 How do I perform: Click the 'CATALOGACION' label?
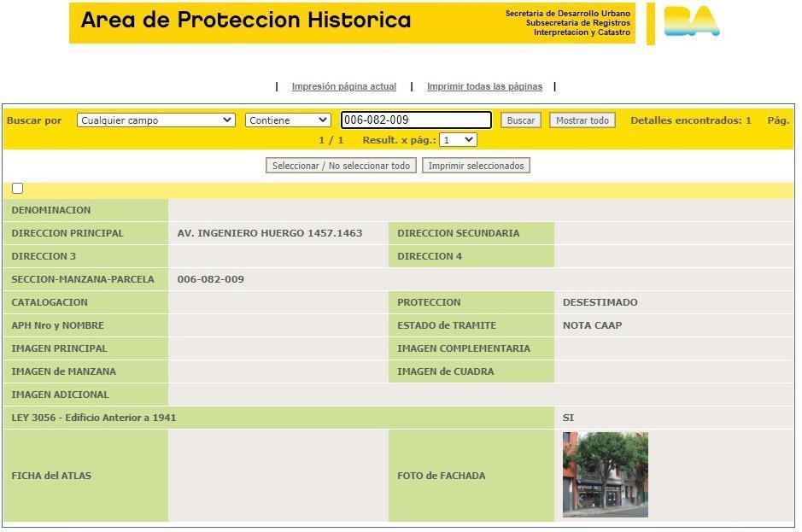(x=50, y=302)
